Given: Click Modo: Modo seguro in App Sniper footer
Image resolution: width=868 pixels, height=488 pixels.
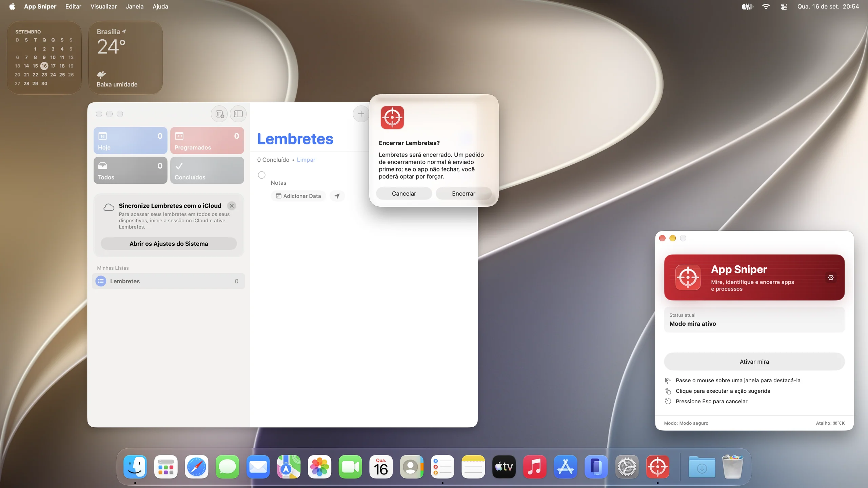Looking at the screenshot, I should pos(686,423).
